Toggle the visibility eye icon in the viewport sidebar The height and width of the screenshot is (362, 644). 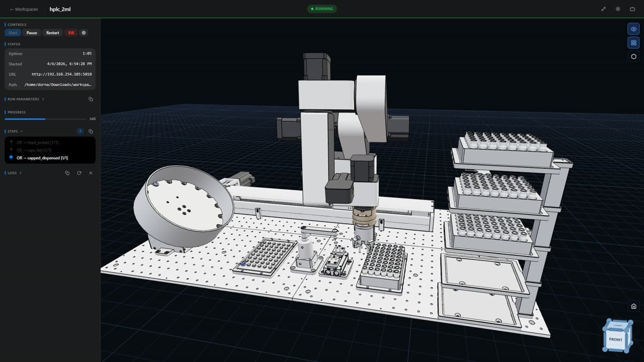click(633, 29)
